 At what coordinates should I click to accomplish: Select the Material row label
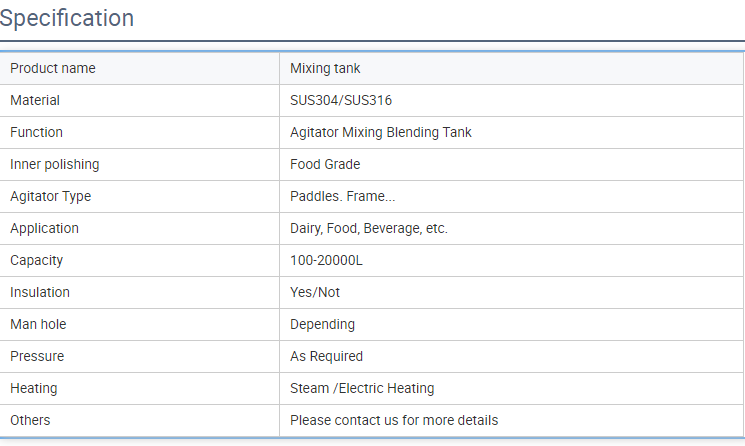(x=35, y=100)
